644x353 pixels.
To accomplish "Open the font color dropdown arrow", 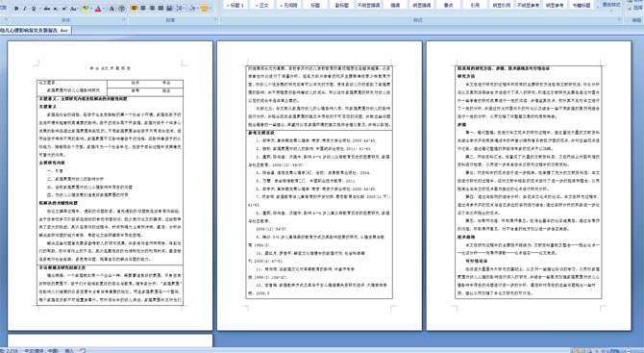I will coord(104,9).
